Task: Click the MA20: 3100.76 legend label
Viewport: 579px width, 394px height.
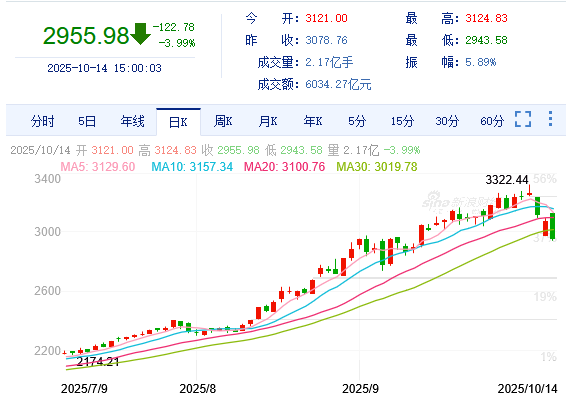Action: point(284,167)
